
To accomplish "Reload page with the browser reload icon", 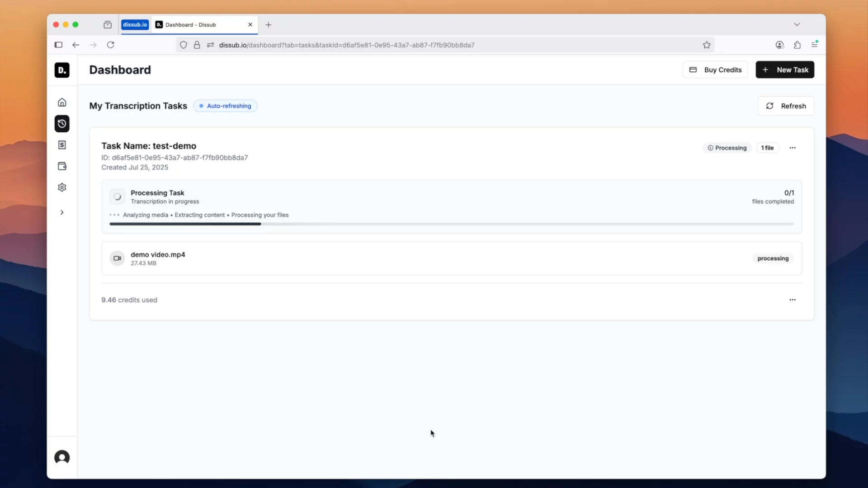I will pos(111,45).
